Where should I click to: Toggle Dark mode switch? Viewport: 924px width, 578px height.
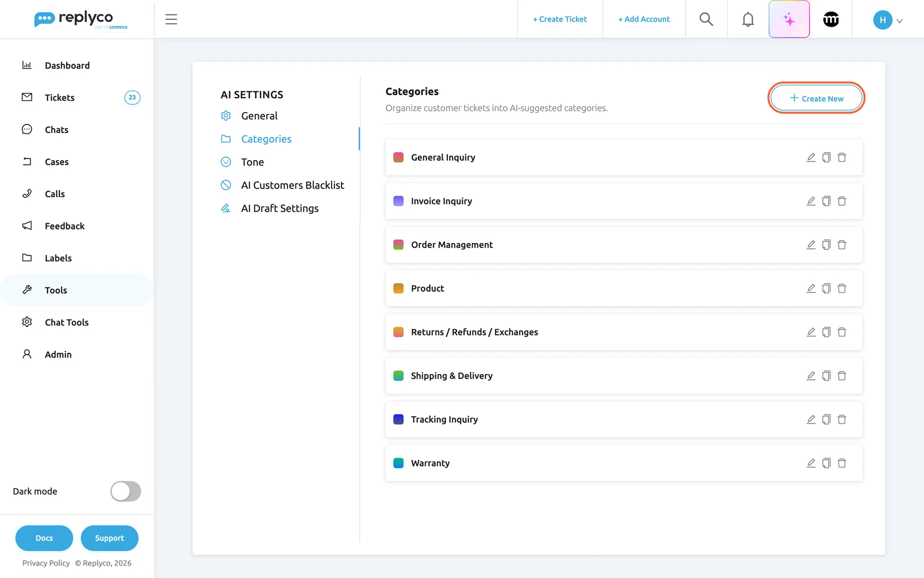tap(126, 491)
